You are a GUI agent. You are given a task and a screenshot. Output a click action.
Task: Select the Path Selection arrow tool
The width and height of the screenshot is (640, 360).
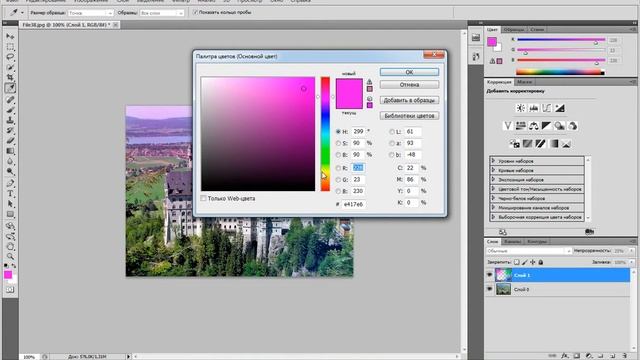[10, 204]
